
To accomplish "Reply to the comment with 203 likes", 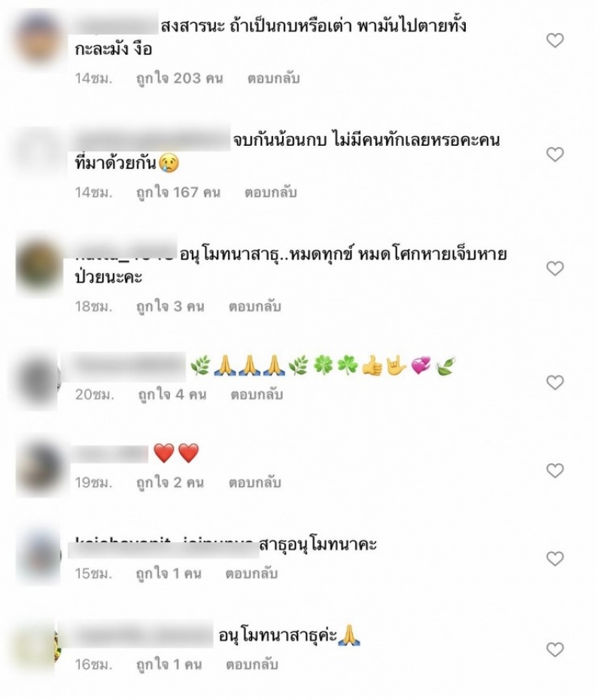I will (x=273, y=78).
